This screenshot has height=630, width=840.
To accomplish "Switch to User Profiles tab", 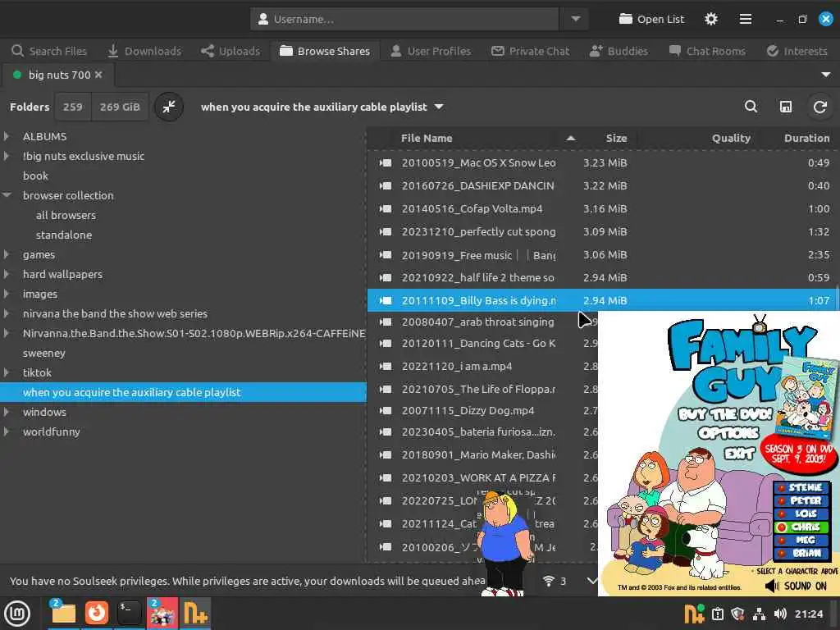I will point(431,51).
